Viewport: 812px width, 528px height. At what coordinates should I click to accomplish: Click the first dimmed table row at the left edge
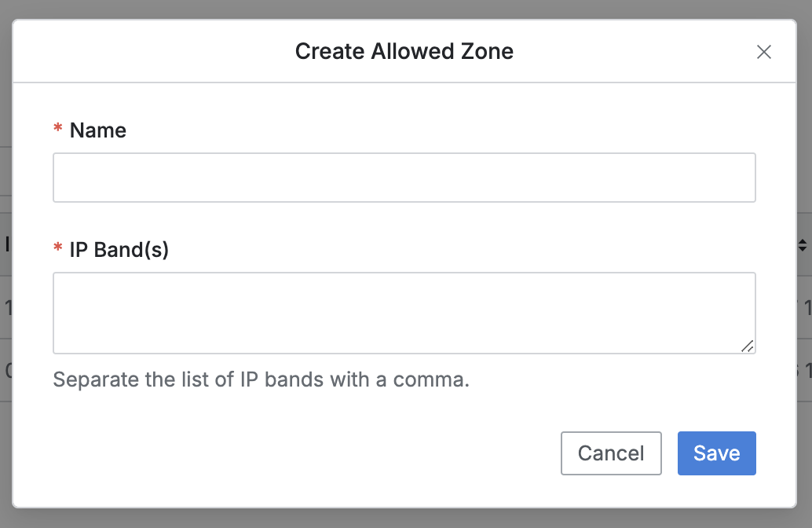[5, 307]
